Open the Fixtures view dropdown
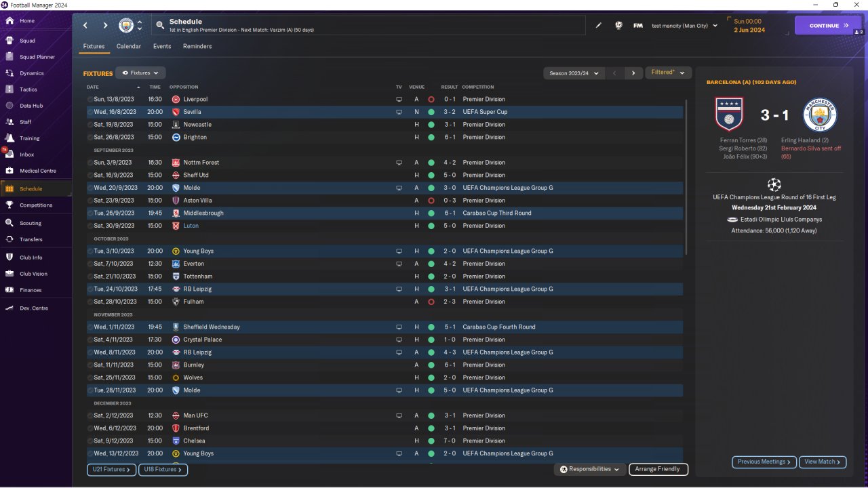868x488 pixels. 140,73
